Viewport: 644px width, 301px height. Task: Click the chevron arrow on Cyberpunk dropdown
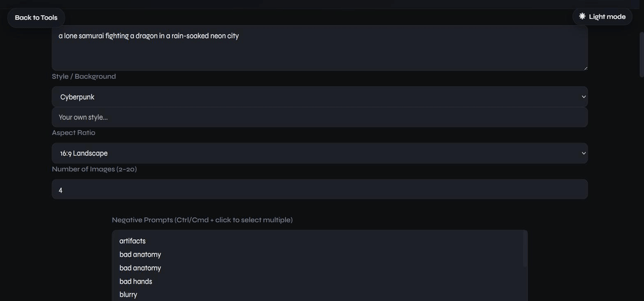click(584, 97)
